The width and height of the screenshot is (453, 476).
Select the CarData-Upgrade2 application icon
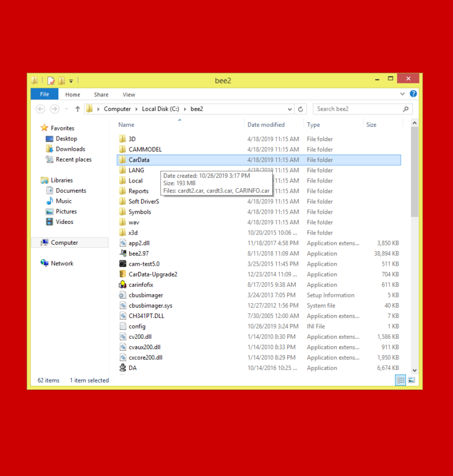click(x=123, y=274)
